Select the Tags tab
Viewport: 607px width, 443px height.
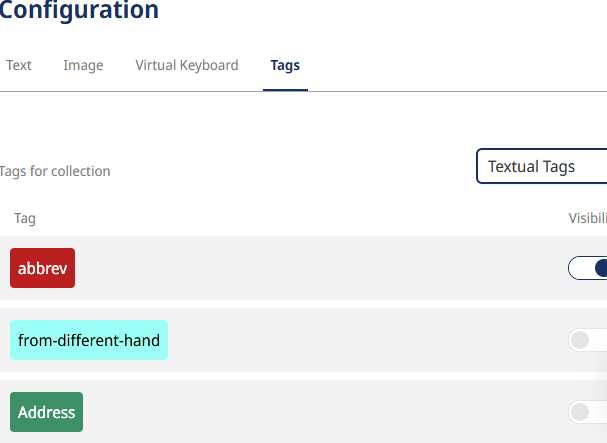[x=285, y=66]
